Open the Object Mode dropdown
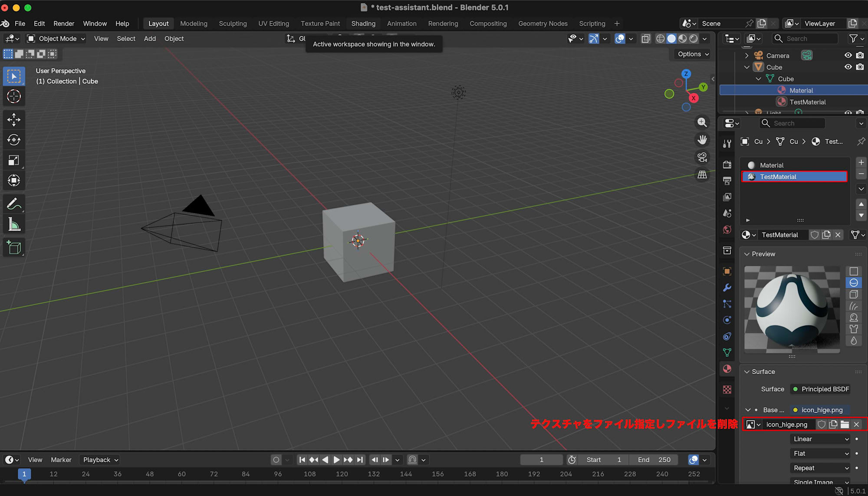The height and width of the screenshot is (496, 868). 55,39
